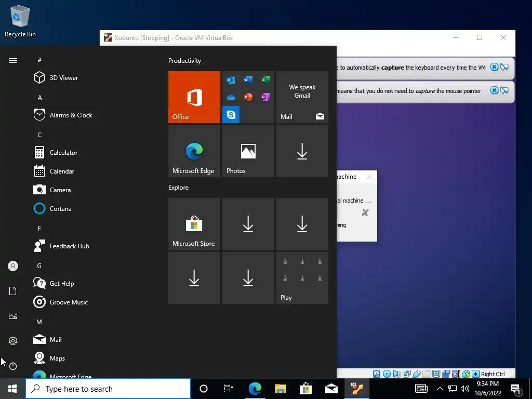Open News and interests on the taskbar
This screenshot has width=532, height=399.
pos(421,389)
